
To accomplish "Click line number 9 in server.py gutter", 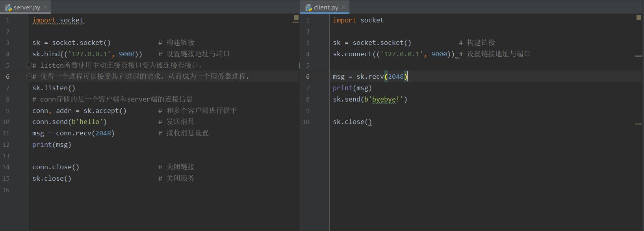I will click(x=7, y=111).
